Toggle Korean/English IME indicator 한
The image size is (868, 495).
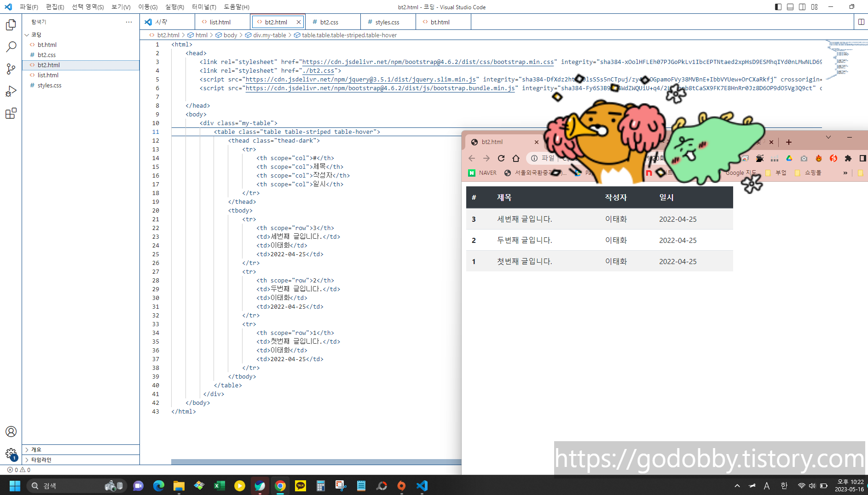tap(784, 486)
